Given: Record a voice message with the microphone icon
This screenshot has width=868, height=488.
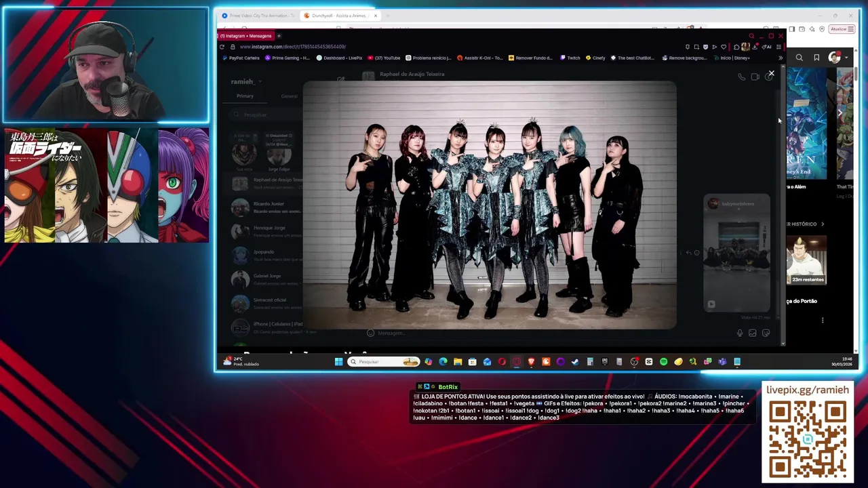Looking at the screenshot, I should [739, 333].
